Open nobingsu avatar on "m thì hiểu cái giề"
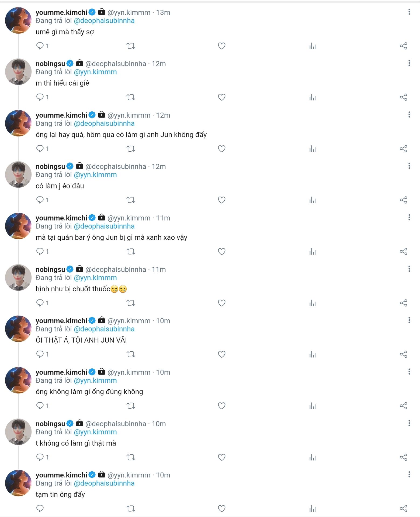This screenshot has height=517, width=420. [18, 72]
